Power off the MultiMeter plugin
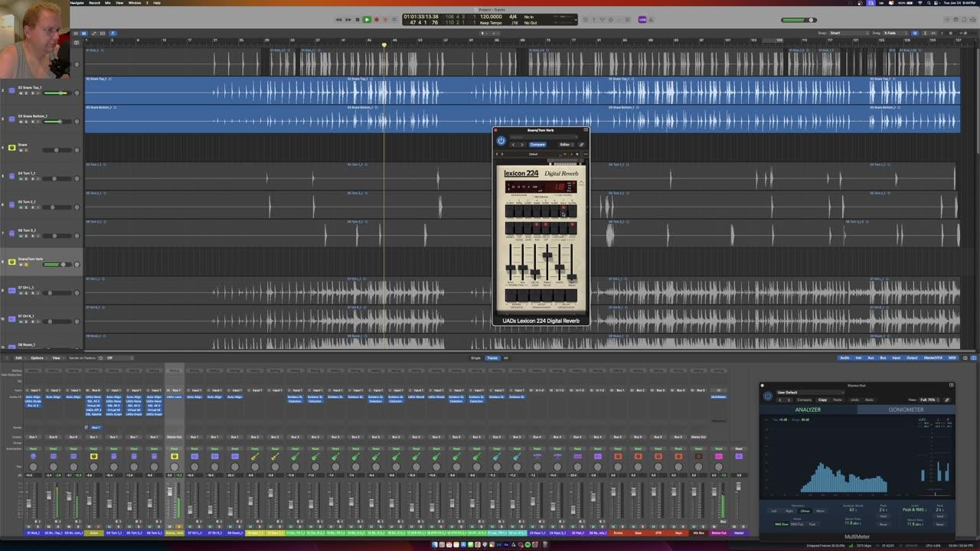Screen dimensions: 980x551 coord(768,396)
